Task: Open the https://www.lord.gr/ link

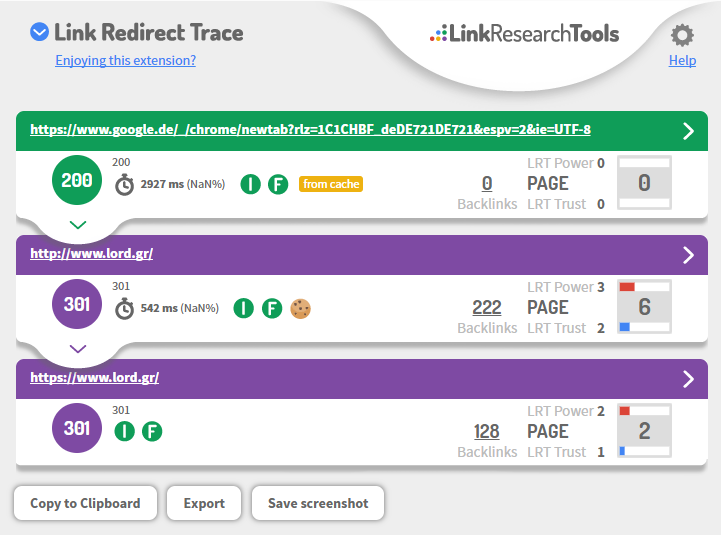Action: 95,378
